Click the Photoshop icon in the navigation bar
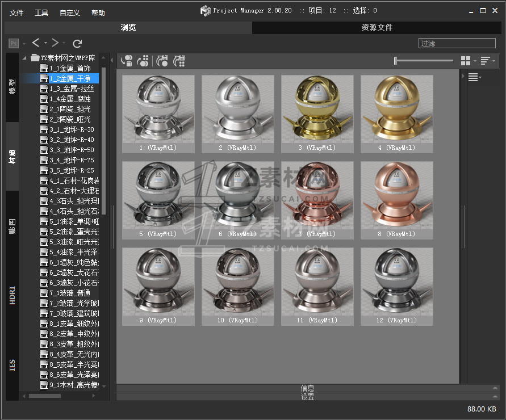The width and height of the screenshot is (506, 420). click(14, 43)
